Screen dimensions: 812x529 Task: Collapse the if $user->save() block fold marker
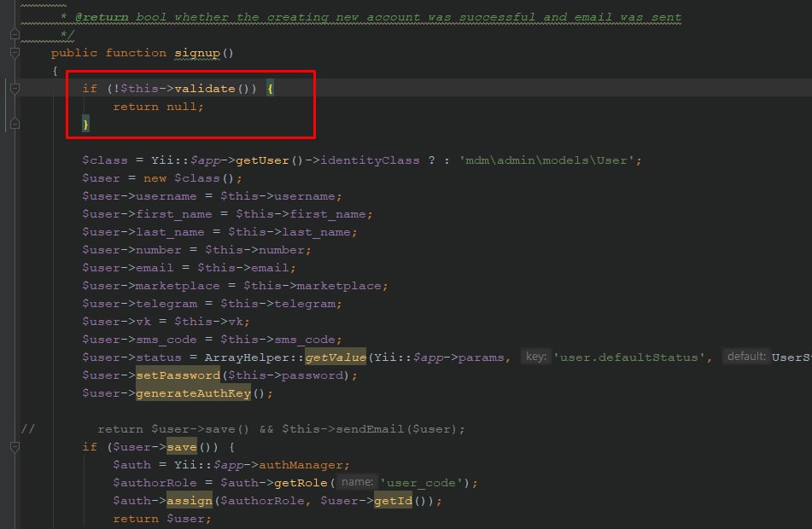pyautogui.click(x=15, y=447)
